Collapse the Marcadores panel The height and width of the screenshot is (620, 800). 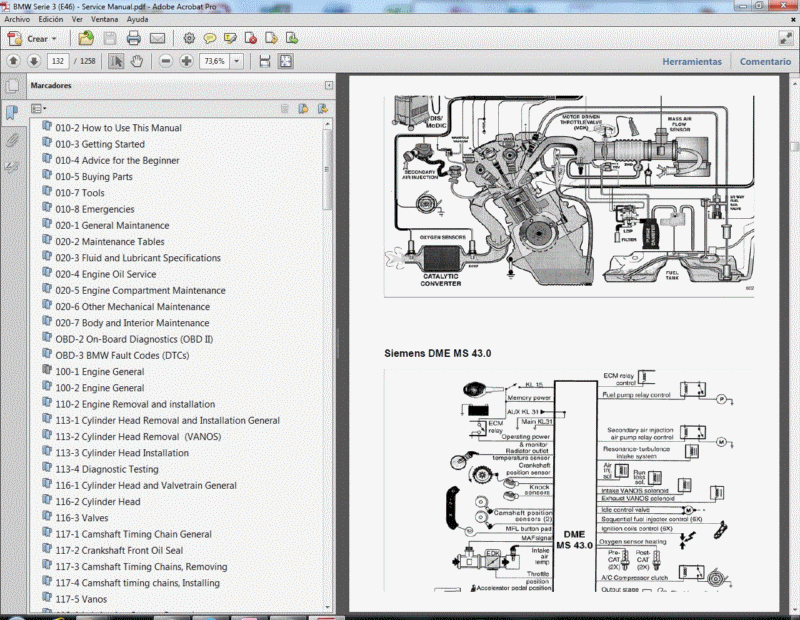(329, 86)
